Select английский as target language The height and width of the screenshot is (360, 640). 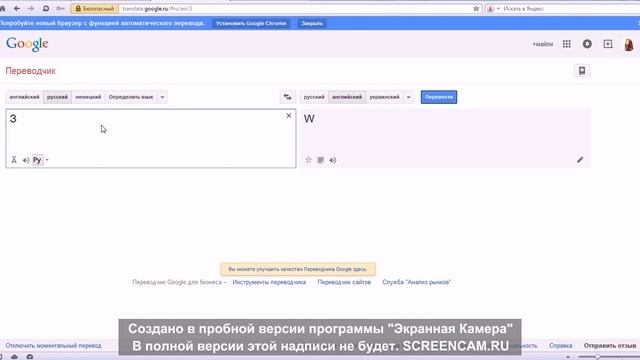click(x=347, y=97)
